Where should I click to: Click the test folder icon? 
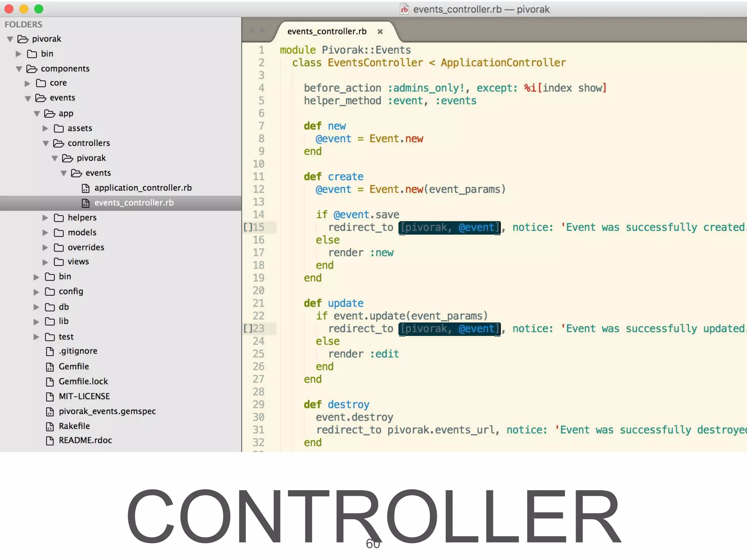(x=50, y=337)
